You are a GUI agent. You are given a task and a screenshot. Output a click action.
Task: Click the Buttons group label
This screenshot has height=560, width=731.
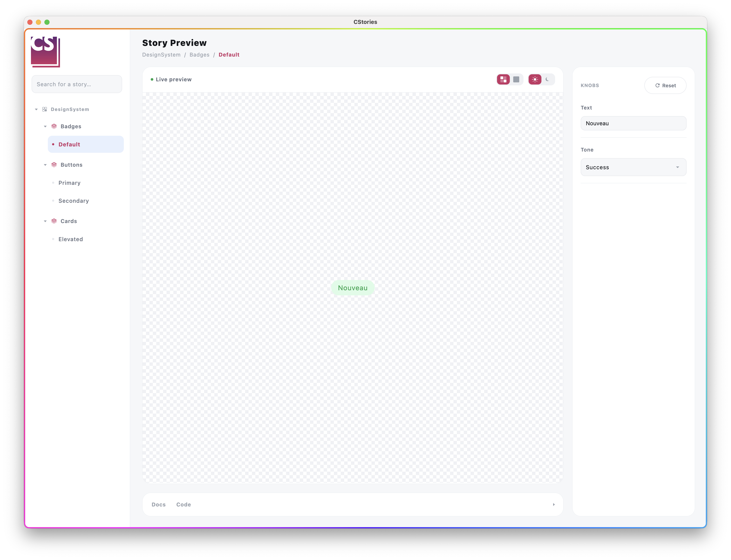point(72,165)
